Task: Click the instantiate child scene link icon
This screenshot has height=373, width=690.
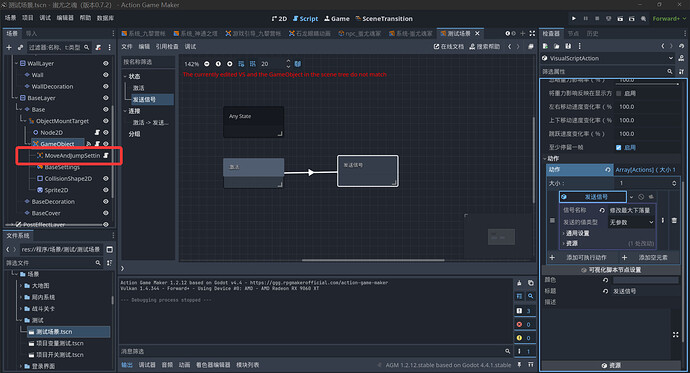Action: (20, 47)
